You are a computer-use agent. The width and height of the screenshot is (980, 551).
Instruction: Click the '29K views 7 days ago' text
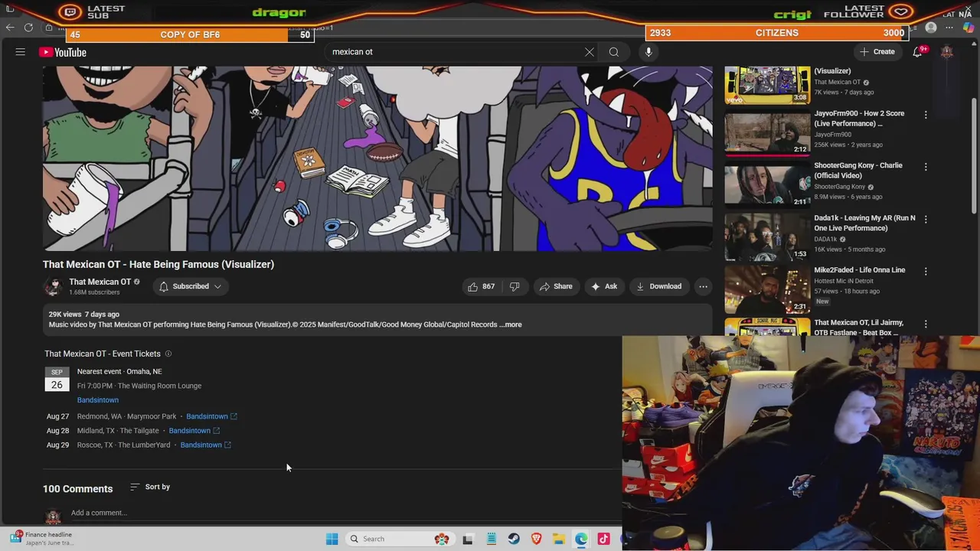pyautogui.click(x=84, y=315)
